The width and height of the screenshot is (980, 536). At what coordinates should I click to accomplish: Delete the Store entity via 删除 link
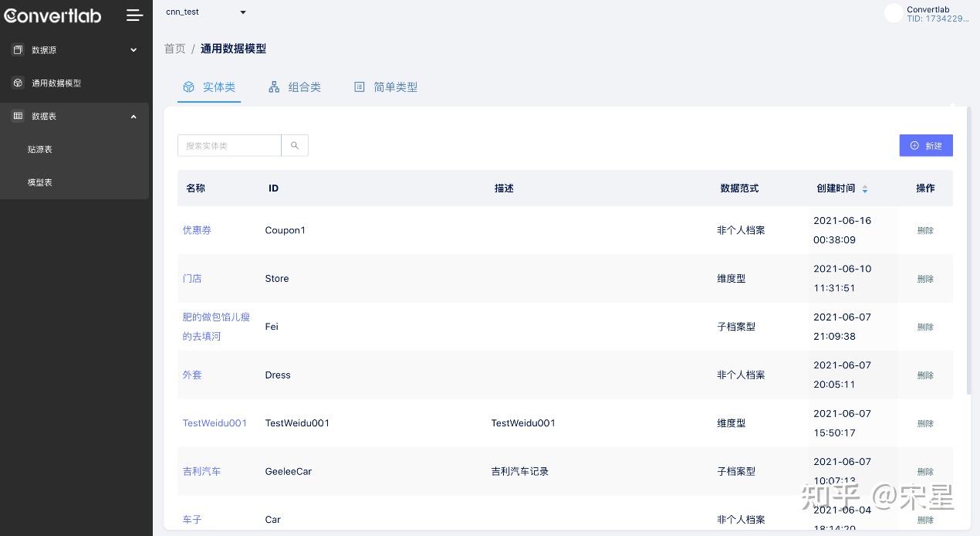coord(925,279)
